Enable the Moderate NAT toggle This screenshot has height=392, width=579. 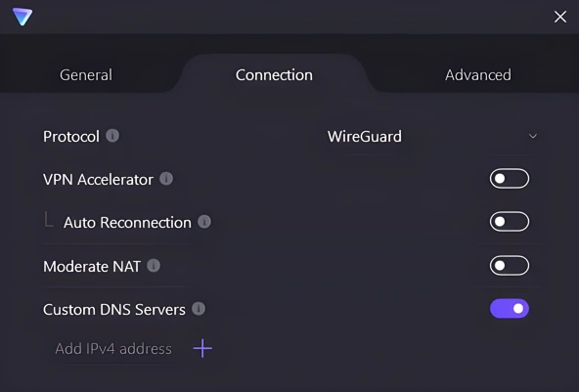pos(510,265)
